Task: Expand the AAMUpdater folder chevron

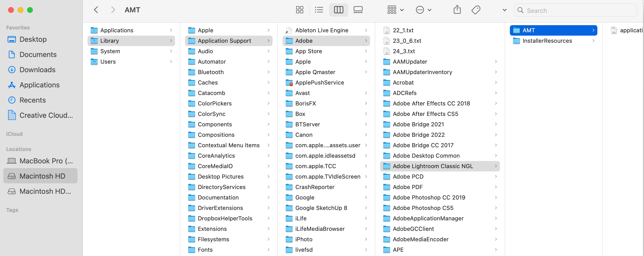Action: click(x=496, y=62)
